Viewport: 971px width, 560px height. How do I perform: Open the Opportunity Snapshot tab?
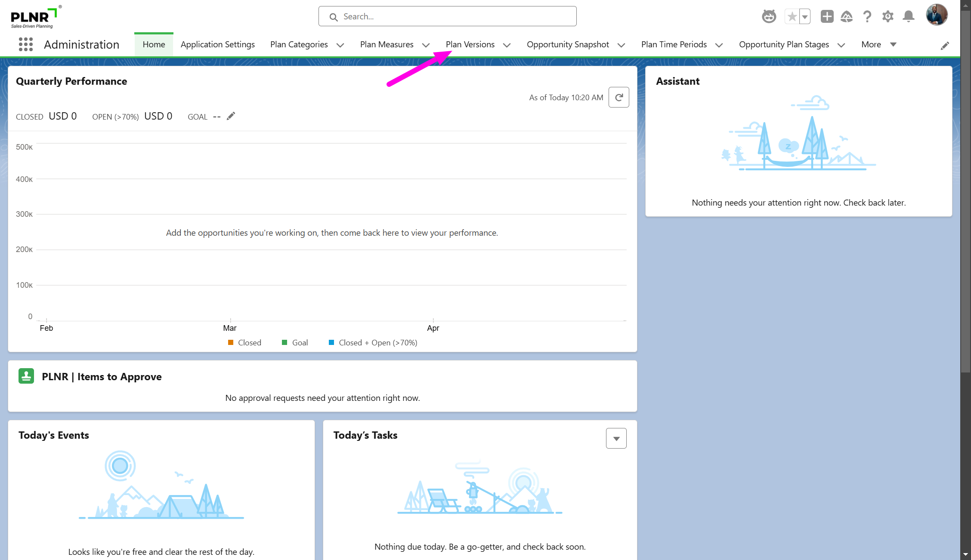click(x=567, y=44)
